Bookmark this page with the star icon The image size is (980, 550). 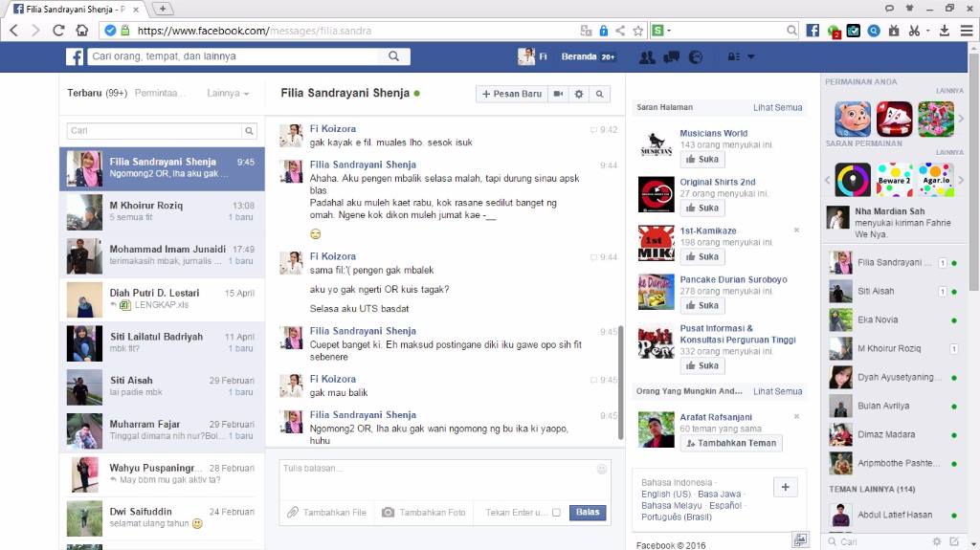tap(638, 31)
